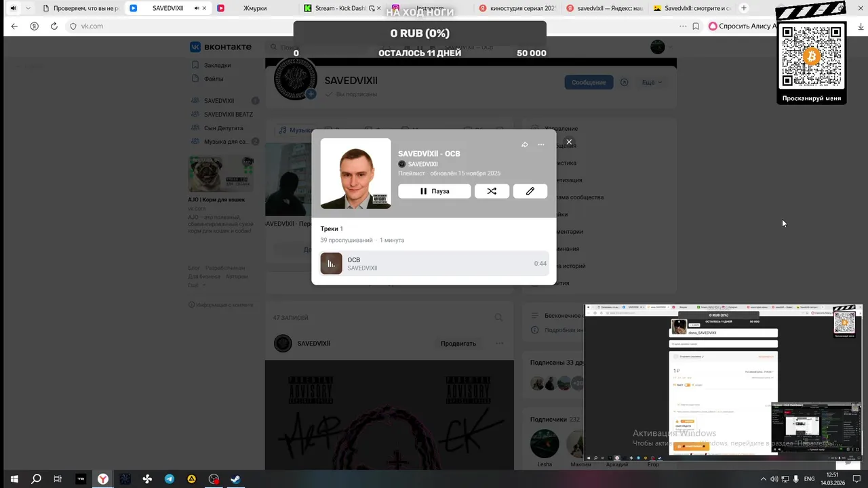Close the playlist popup
868x488 pixels.
(x=569, y=142)
